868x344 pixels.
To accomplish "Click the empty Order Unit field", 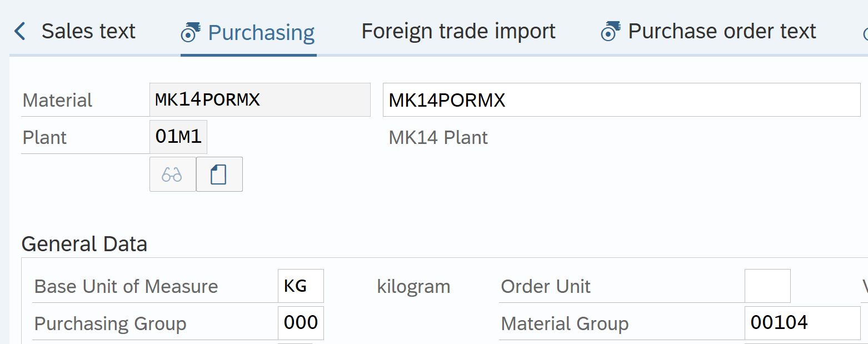I will (767, 287).
